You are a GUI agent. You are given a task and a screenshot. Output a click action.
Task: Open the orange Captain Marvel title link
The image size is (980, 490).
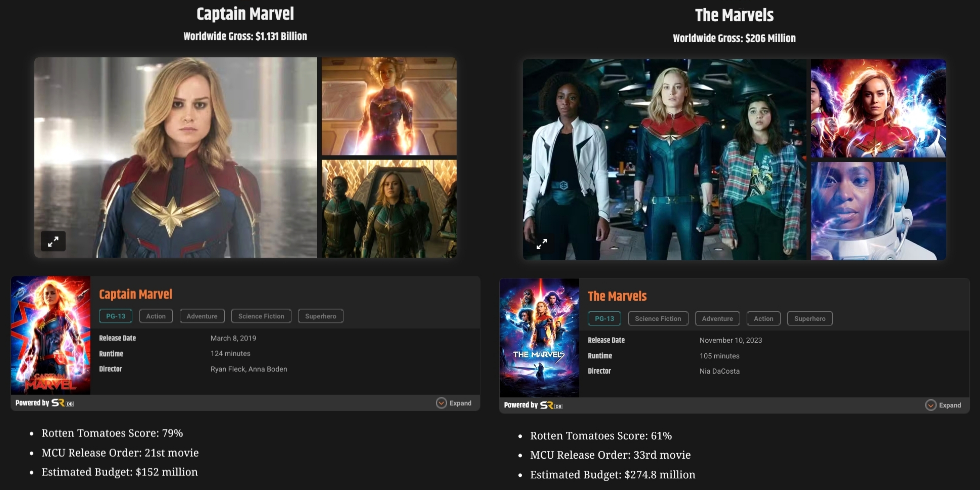click(x=136, y=294)
